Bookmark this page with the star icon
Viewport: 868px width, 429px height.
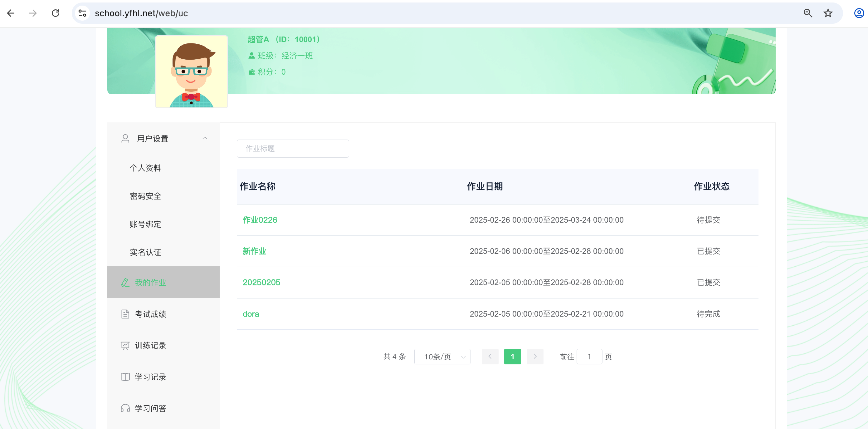828,13
